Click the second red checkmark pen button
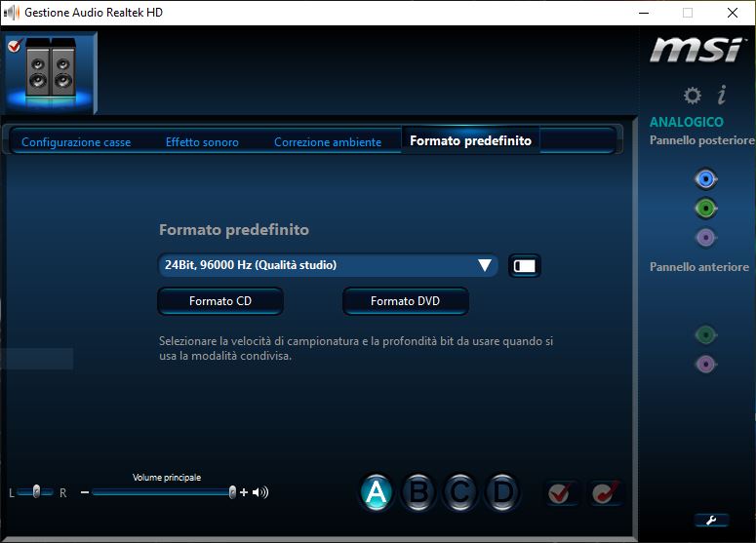This screenshot has width=756, height=543. coord(606,493)
